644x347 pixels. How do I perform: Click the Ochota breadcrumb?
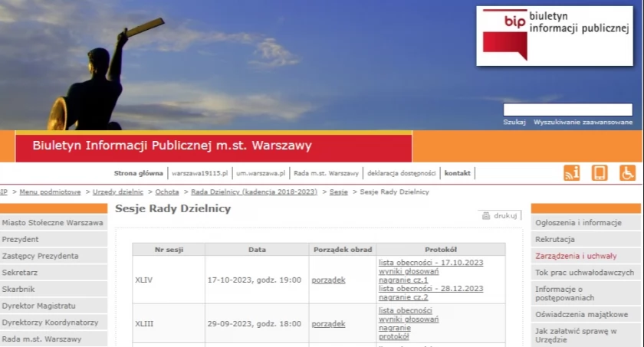point(167,192)
